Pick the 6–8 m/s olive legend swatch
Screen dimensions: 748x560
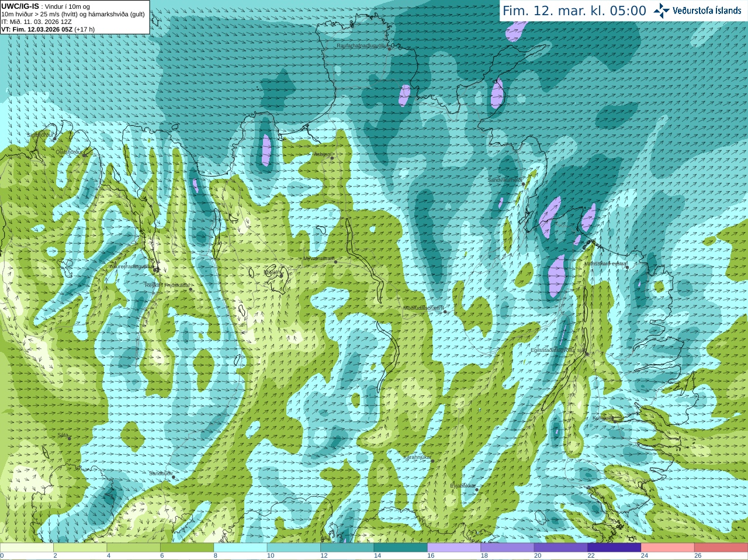coord(187,548)
